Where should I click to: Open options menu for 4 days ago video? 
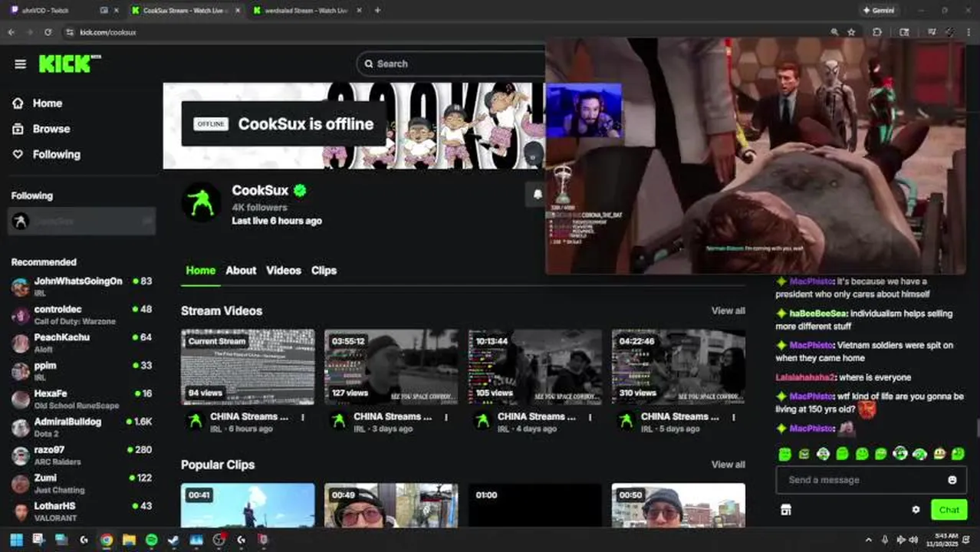click(x=590, y=418)
